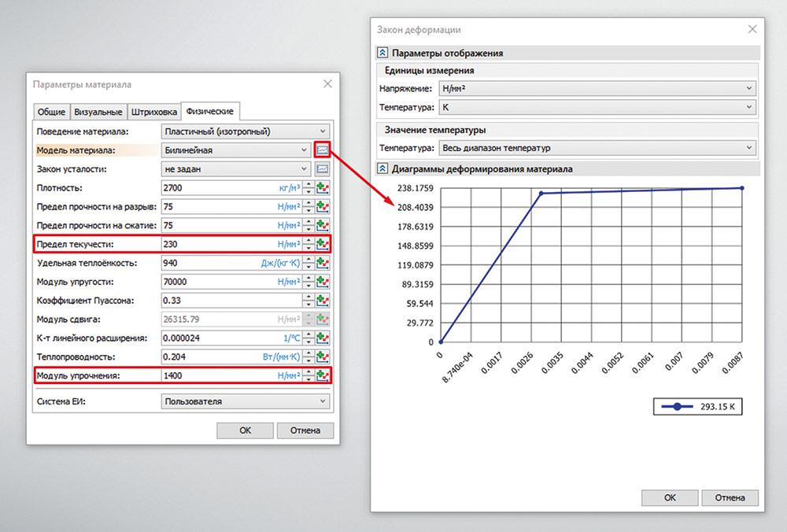Open graph icon next to Закон усталости
This screenshot has height=532, width=787.
click(322, 168)
